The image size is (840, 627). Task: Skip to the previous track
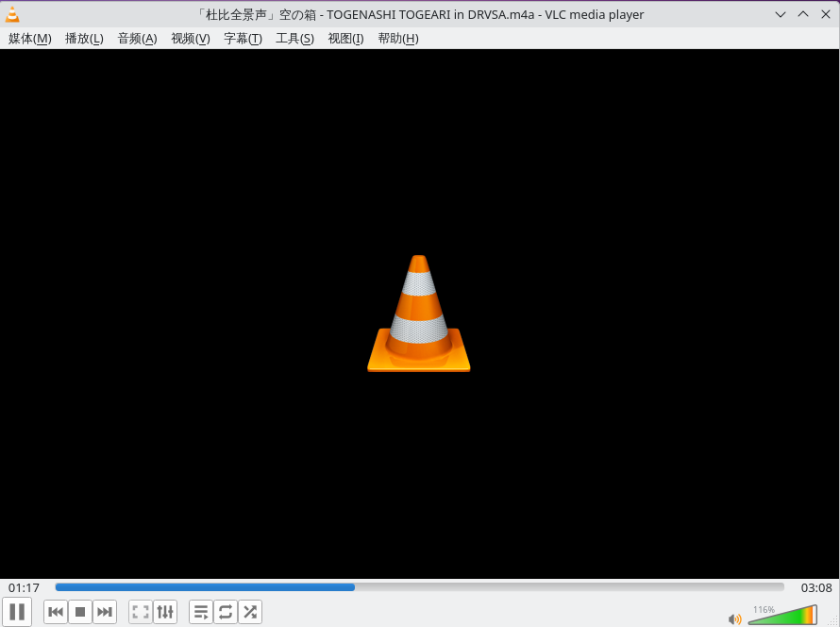pyautogui.click(x=56, y=612)
